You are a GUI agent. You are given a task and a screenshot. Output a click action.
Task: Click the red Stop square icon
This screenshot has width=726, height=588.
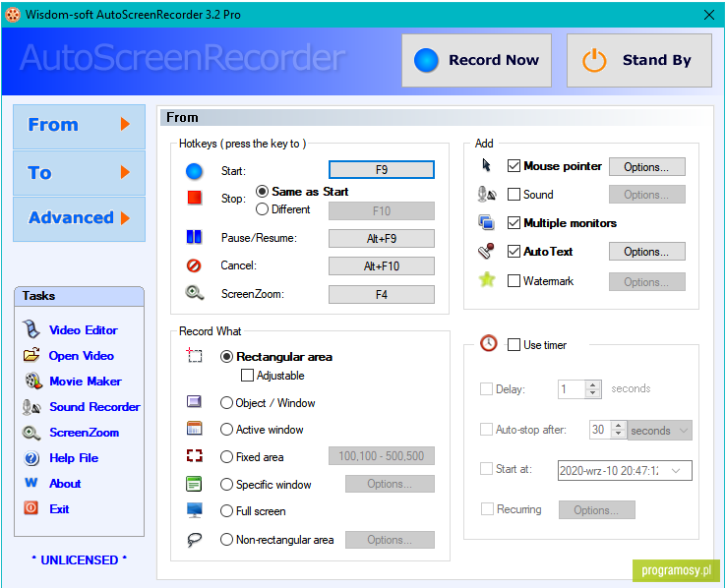coord(194,198)
